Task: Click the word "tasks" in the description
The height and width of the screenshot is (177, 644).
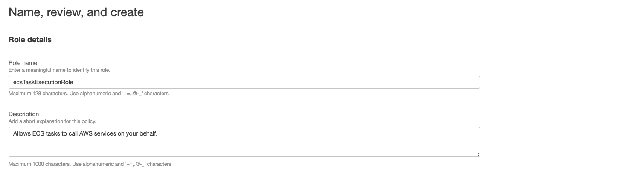Action: pyautogui.click(x=53, y=134)
